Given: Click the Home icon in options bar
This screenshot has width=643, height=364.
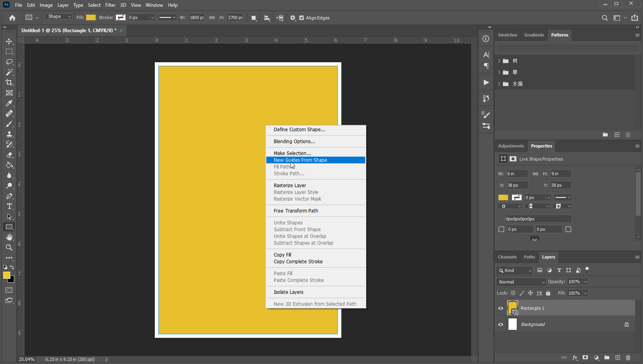Looking at the screenshot, I should click(12, 18).
